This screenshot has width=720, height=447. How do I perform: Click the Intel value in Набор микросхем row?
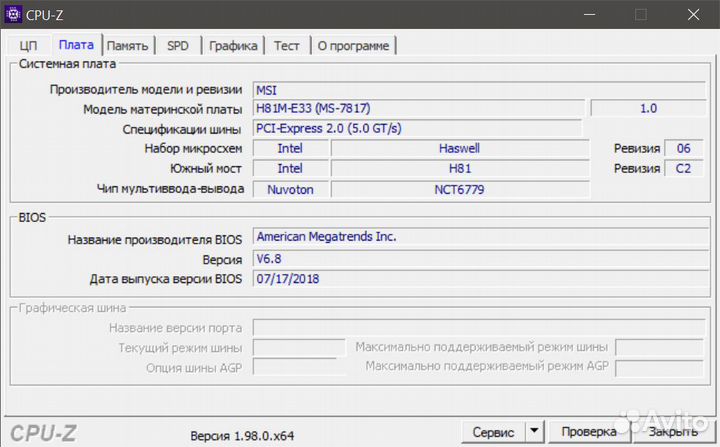tap(290, 148)
